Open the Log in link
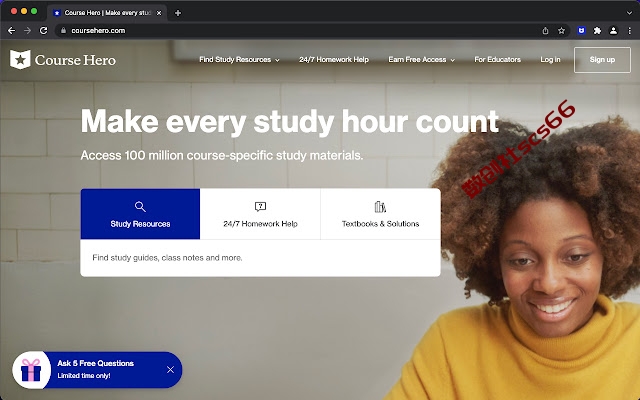 click(550, 60)
